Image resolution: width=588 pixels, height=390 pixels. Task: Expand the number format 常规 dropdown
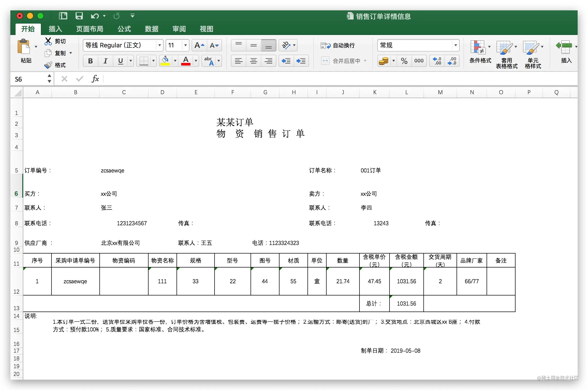coord(455,45)
